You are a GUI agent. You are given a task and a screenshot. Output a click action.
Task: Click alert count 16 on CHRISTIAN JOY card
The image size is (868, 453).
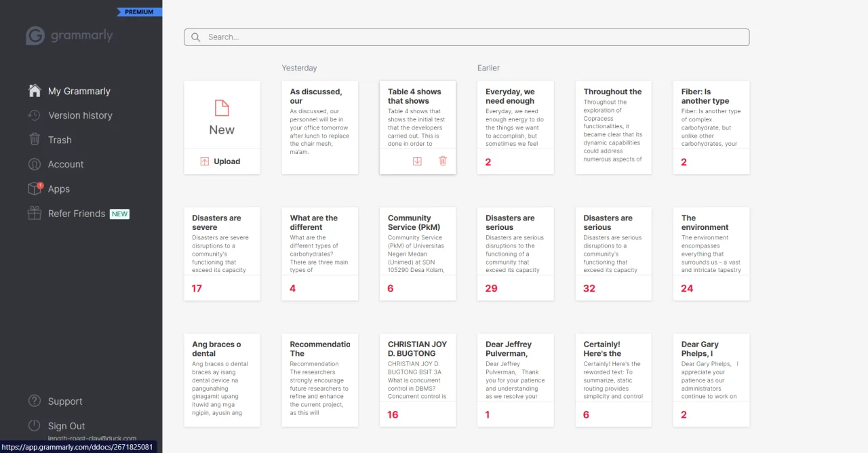tap(393, 414)
